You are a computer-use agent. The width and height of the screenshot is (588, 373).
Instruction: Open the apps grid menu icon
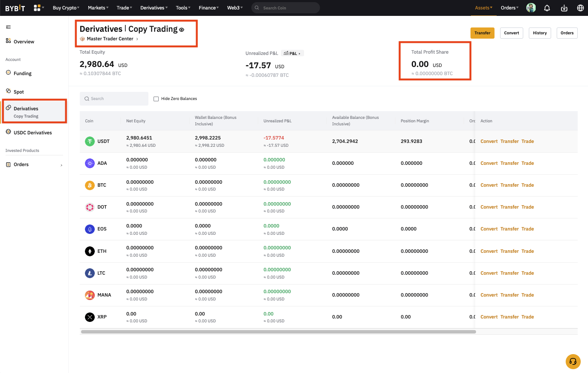[x=37, y=8]
